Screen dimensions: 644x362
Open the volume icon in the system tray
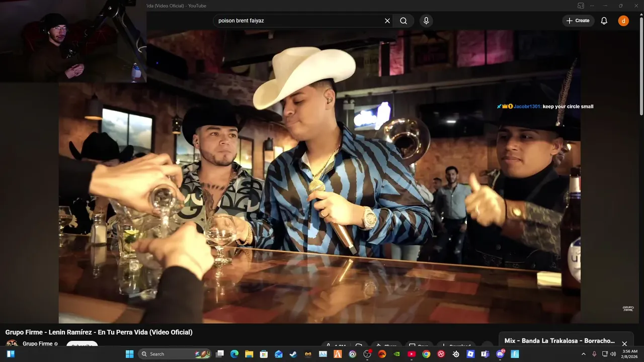click(x=613, y=354)
